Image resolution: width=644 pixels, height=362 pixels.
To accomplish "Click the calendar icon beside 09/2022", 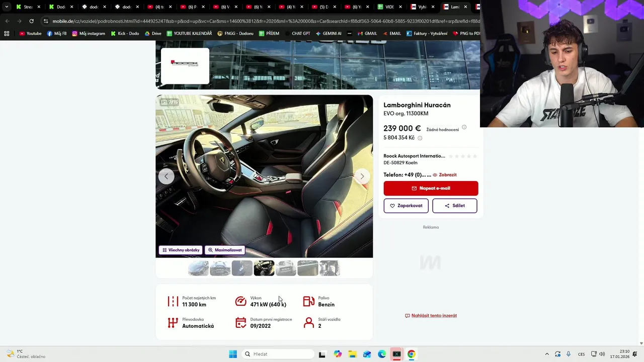I will coord(240,323).
